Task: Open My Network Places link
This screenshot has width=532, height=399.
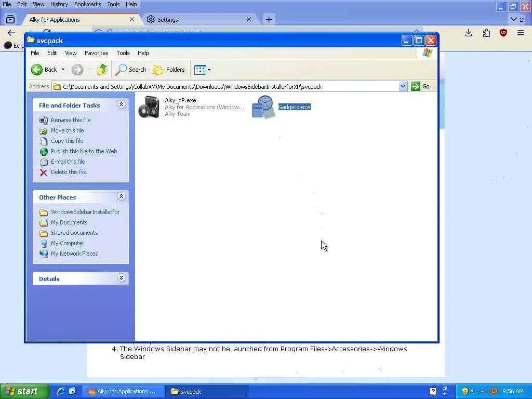Action: (74, 254)
